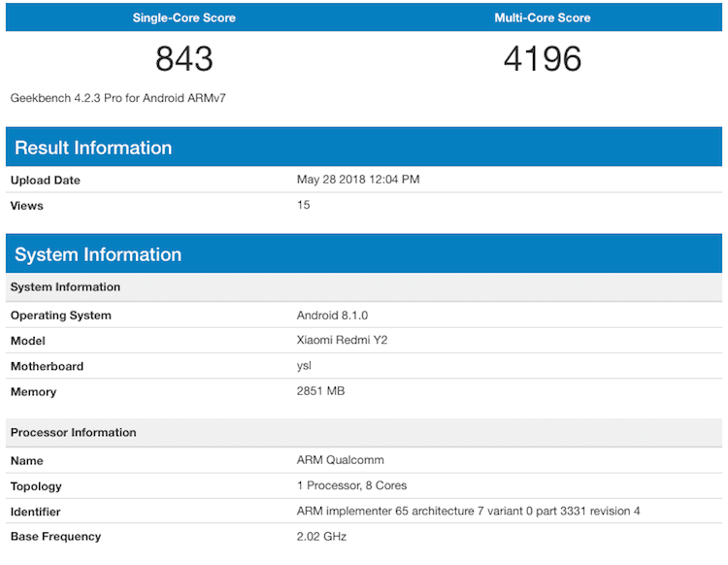Click the memory value 2851 MB

tap(321, 391)
